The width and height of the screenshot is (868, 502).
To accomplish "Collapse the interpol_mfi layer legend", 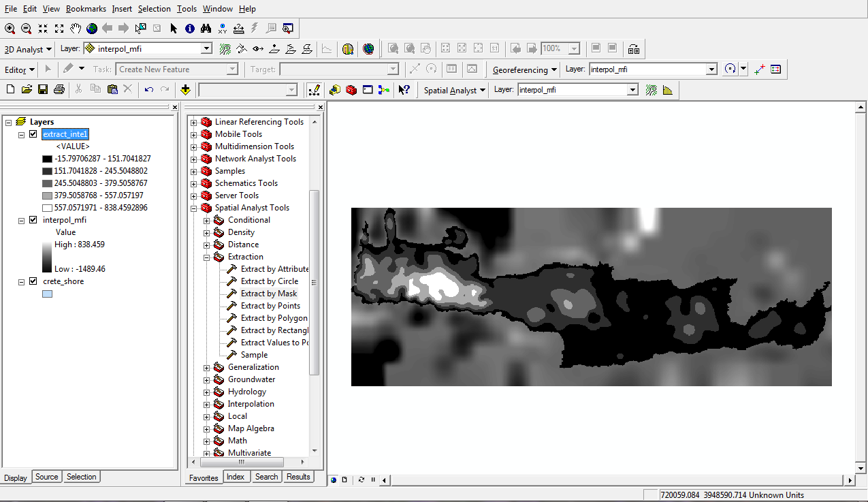I will (22, 220).
